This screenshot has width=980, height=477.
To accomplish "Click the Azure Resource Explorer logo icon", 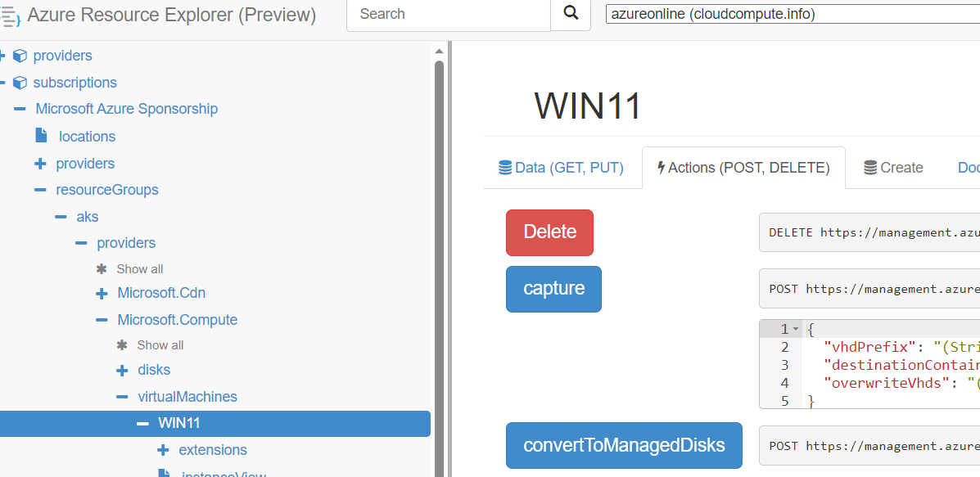I will pyautogui.click(x=11, y=15).
